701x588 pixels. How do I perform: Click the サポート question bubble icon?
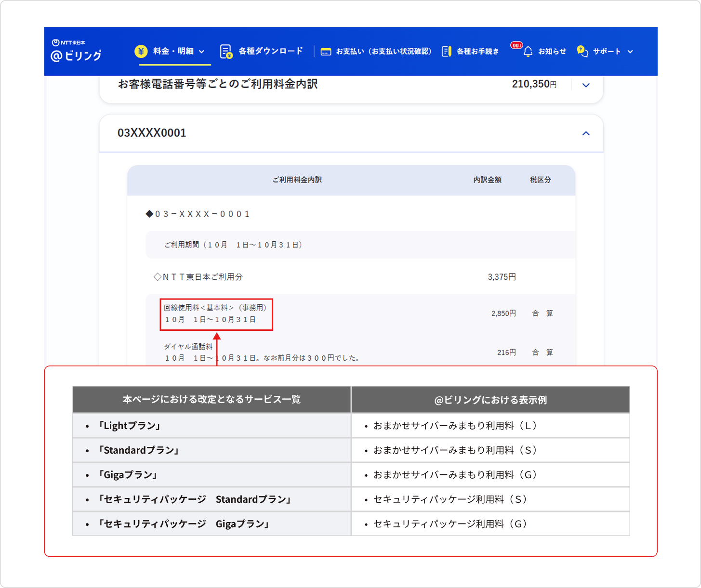[582, 52]
